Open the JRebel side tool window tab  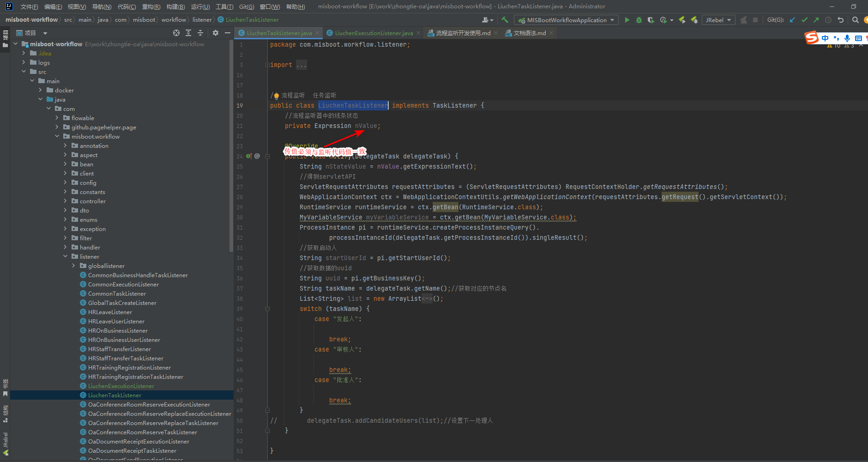[x=5, y=444]
